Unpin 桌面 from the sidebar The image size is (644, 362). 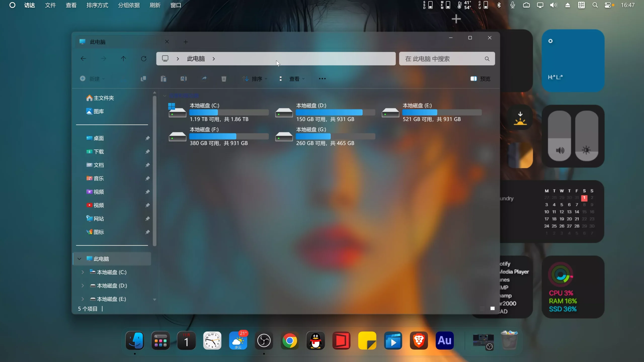[147, 138]
